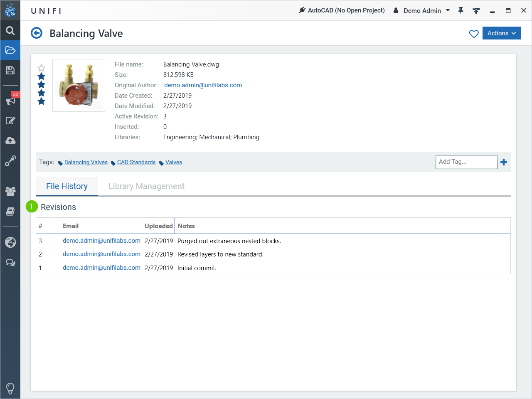Focus the Add Tag input field

click(466, 162)
